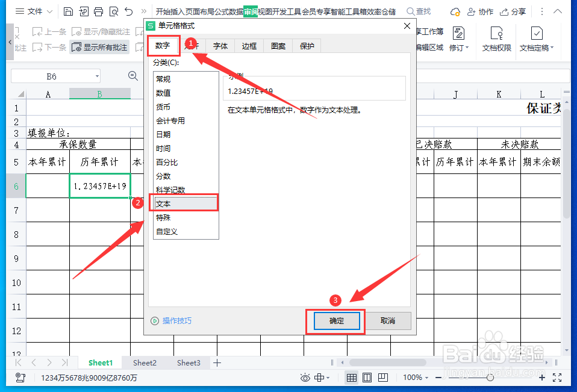Open the 操作技巧 tips link

tap(176, 320)
